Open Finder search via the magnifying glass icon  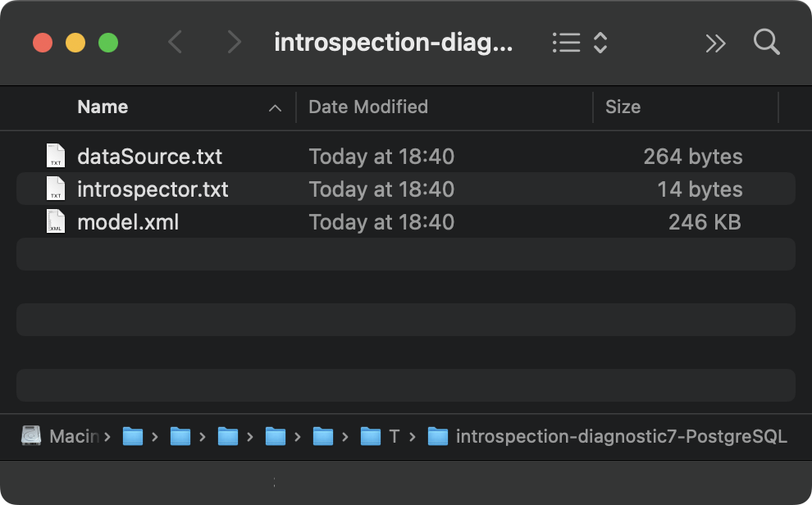[x=766, y=42]
